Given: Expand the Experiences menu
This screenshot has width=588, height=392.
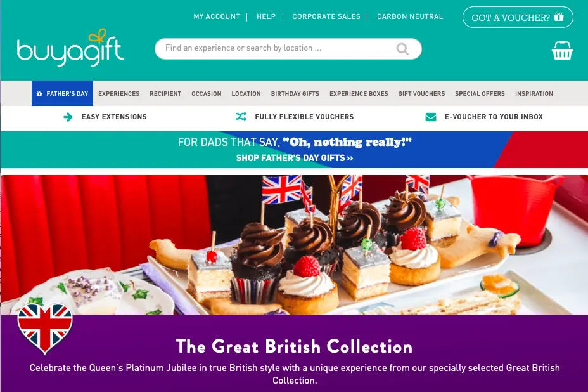Looking at the screenshot, I should [x=119, y=93].
